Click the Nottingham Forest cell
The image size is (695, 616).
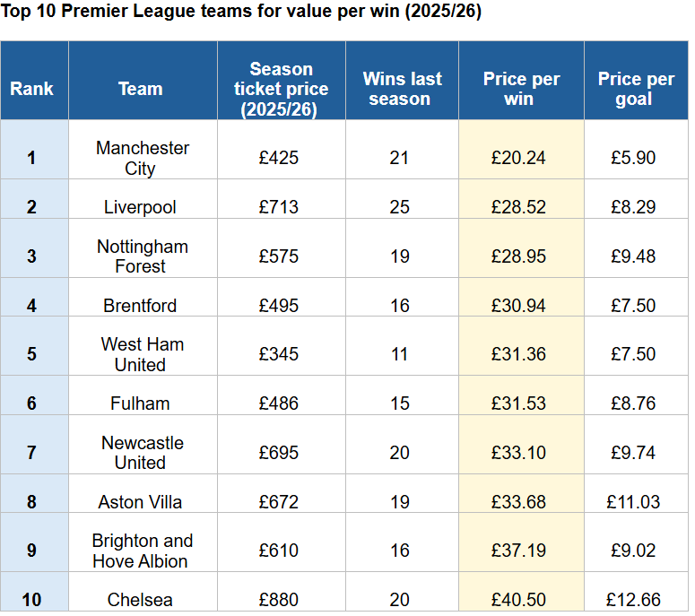[142, 256]
